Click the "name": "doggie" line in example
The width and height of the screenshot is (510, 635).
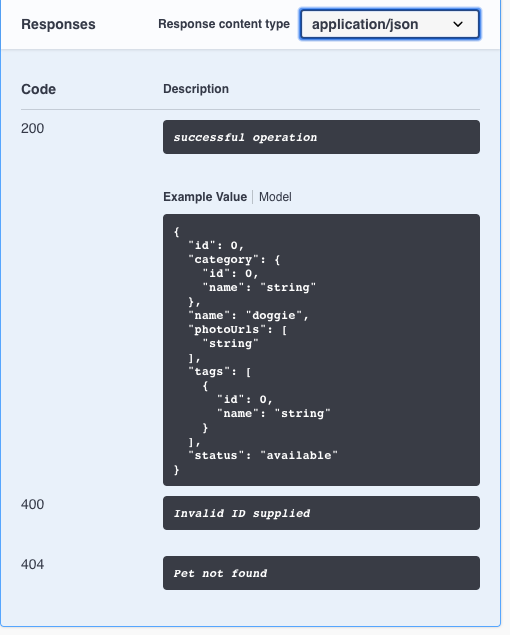249,315
